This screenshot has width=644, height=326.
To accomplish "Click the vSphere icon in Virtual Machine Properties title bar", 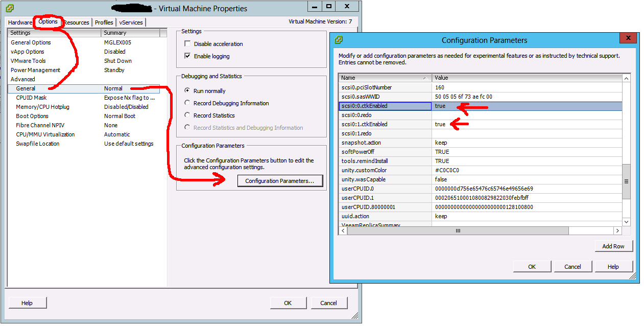I will tap(10, 8).
